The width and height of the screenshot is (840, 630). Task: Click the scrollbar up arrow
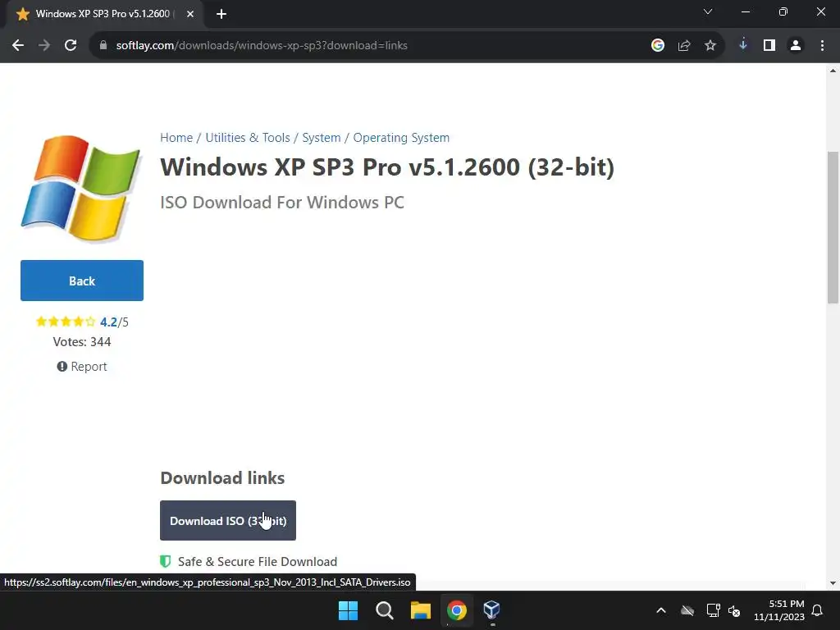click(833, 71)
